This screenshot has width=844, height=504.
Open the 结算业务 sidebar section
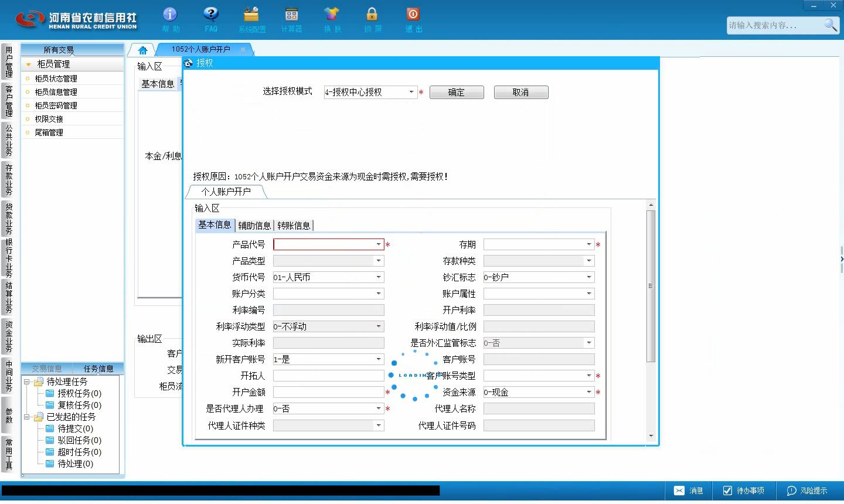point(9,297)
